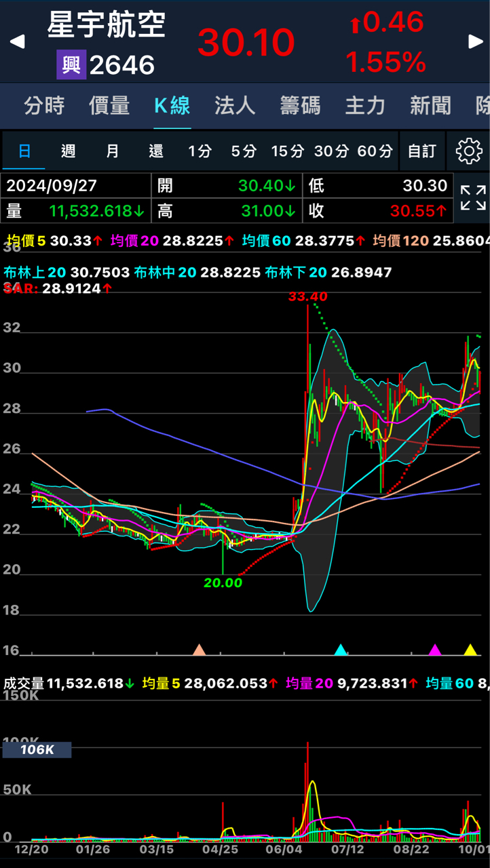Switch to the 分時 tab
This screenshot has height=868, width=490.
tap(44, 106)
